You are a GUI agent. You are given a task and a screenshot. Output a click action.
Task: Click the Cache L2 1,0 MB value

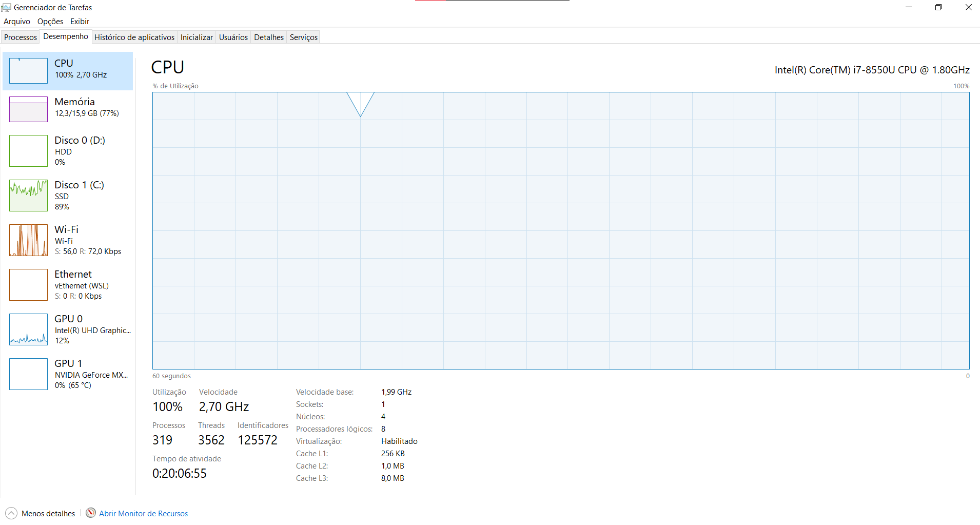coord(393,466)
